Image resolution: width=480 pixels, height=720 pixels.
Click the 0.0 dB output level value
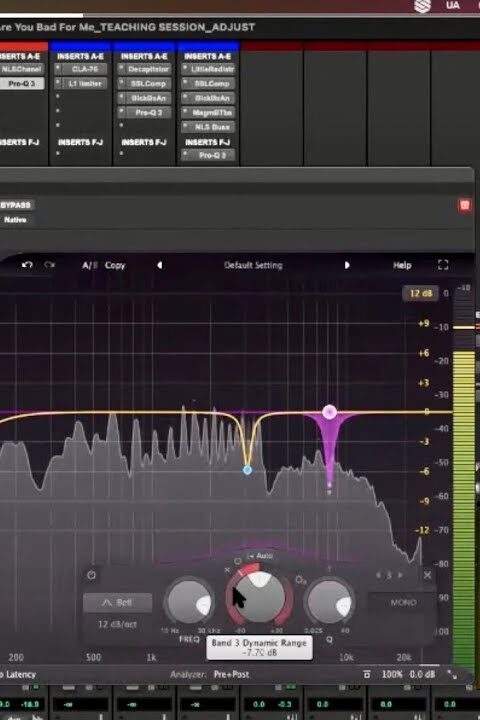pyautogui.click(x=422, y=674)
